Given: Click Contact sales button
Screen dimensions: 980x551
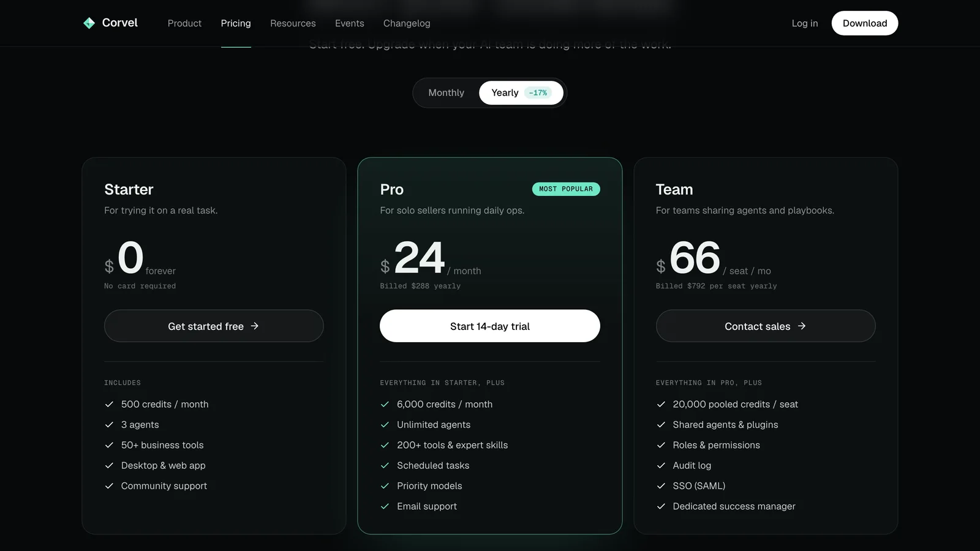Looking at the screenshot, I should tap(766, 326).
